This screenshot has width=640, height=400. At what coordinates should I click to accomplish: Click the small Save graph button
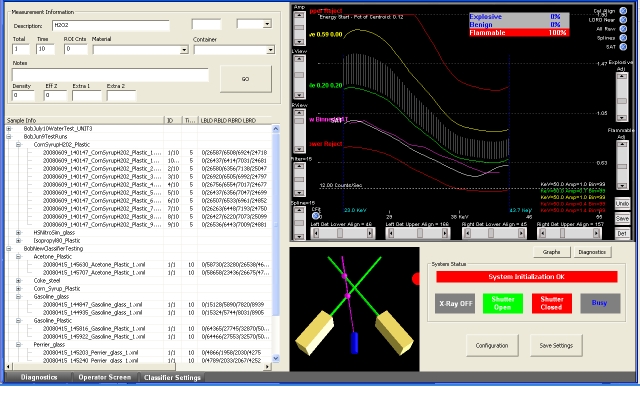[x=622, y=218]
